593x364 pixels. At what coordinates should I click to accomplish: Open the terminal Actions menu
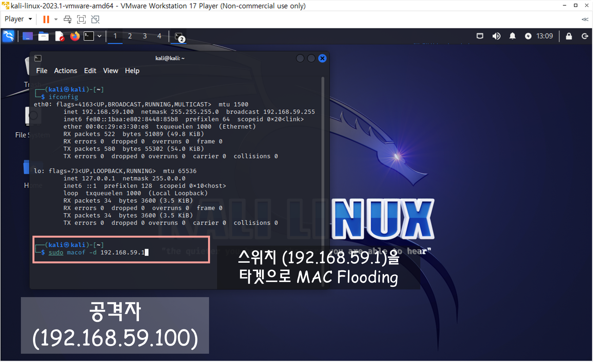pos(66,71)
